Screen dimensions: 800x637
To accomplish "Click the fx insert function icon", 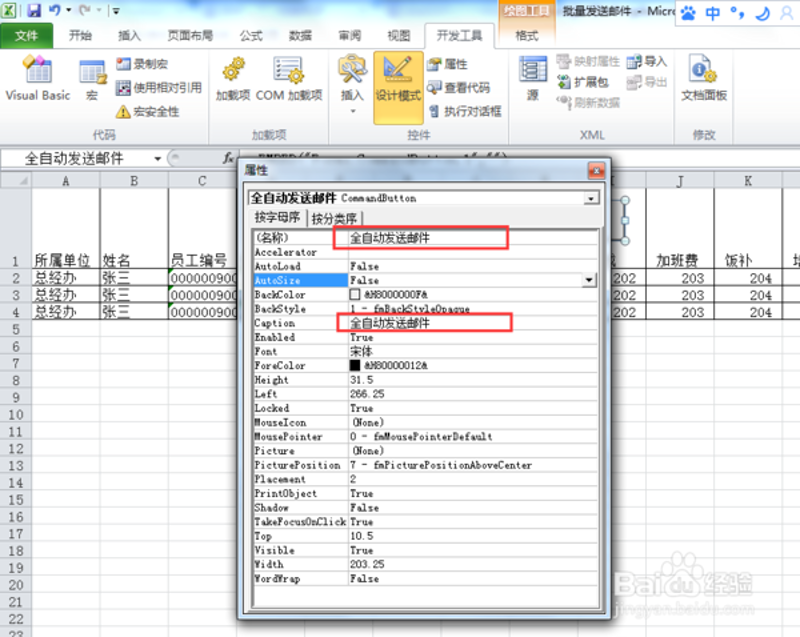I will [228, 158].
